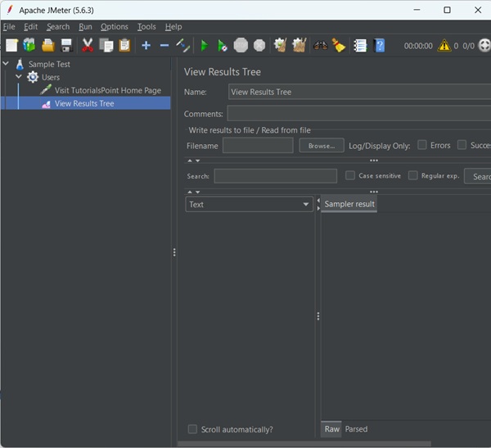Toggle the Case sensitive checkbox

pos(350,175)
